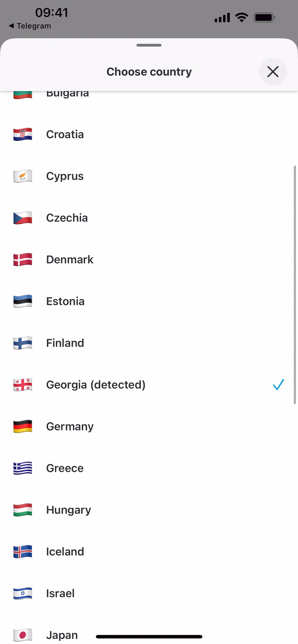Go back to Telegram app

pyautogui.click(x=30, y=26)
